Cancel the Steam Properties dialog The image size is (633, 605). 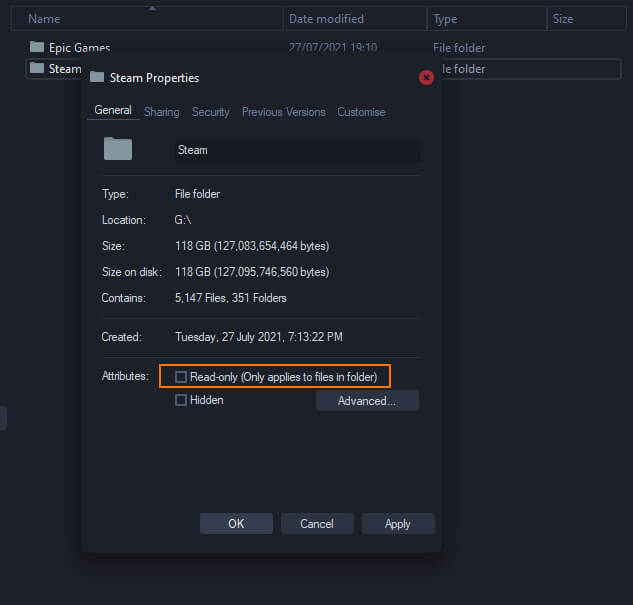point(317,523)
